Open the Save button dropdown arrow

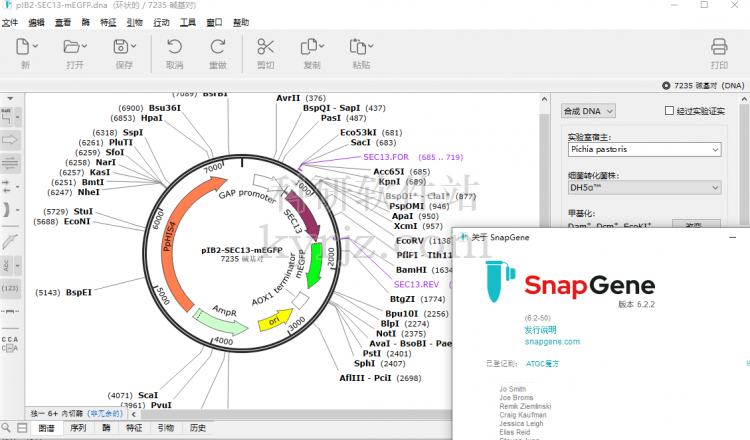click(133, 46)
